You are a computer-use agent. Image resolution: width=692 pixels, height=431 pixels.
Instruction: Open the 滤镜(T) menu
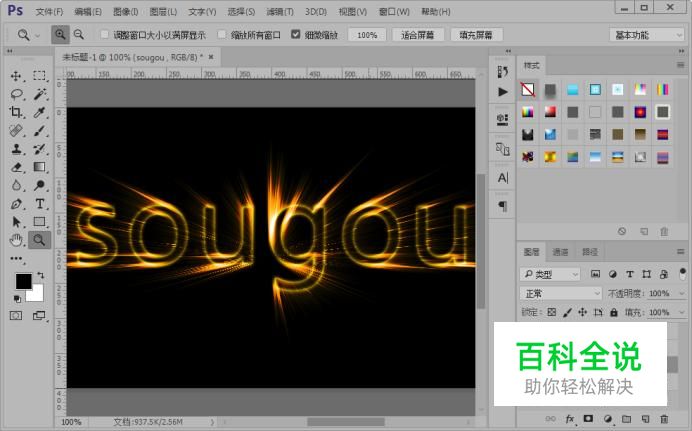coord(280,12)
